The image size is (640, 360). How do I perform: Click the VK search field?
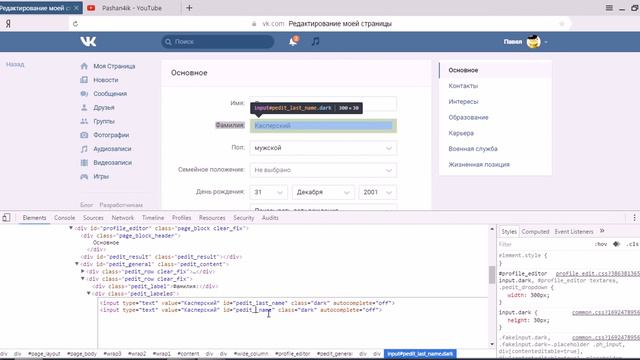coord(218,42)
